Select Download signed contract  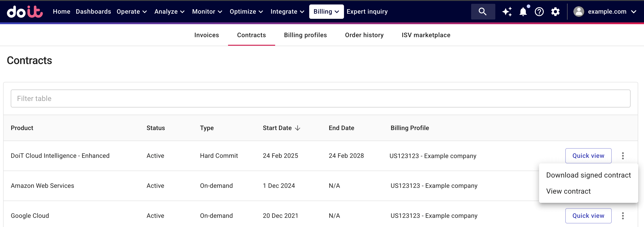[588, 175]
